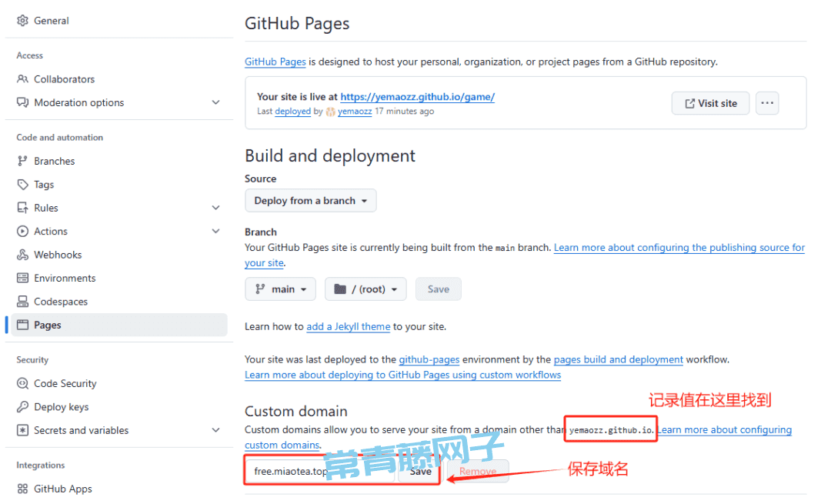The width and height of the screenshot is (831, 504).
Task: Select the Pages sidebar item
Action: (118, 325)
